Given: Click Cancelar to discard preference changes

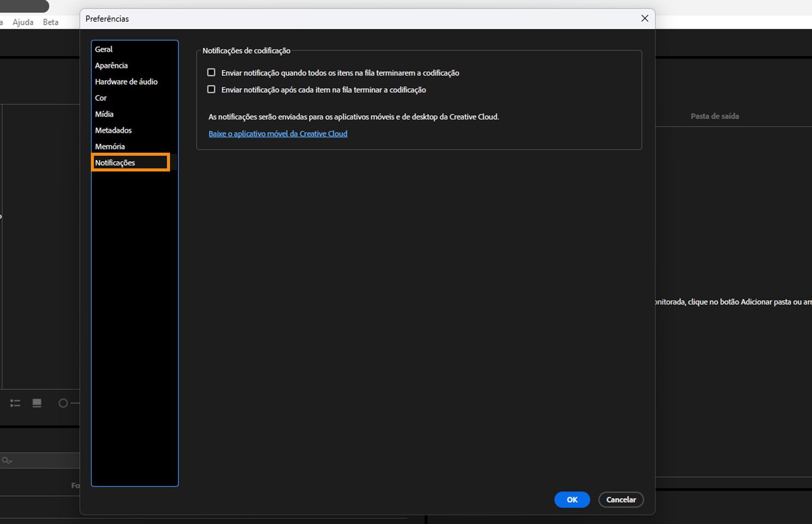Looking at the screenshot, I should tap(621, 500).
